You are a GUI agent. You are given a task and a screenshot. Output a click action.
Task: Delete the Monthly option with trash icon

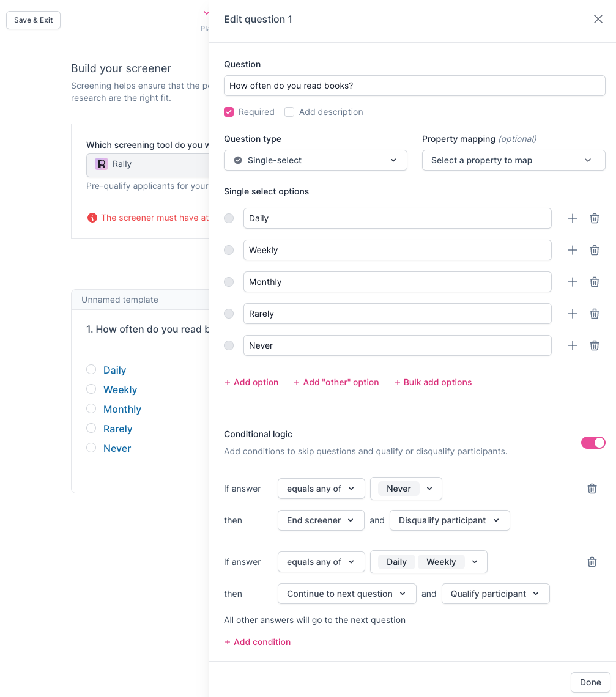[594, 282]
